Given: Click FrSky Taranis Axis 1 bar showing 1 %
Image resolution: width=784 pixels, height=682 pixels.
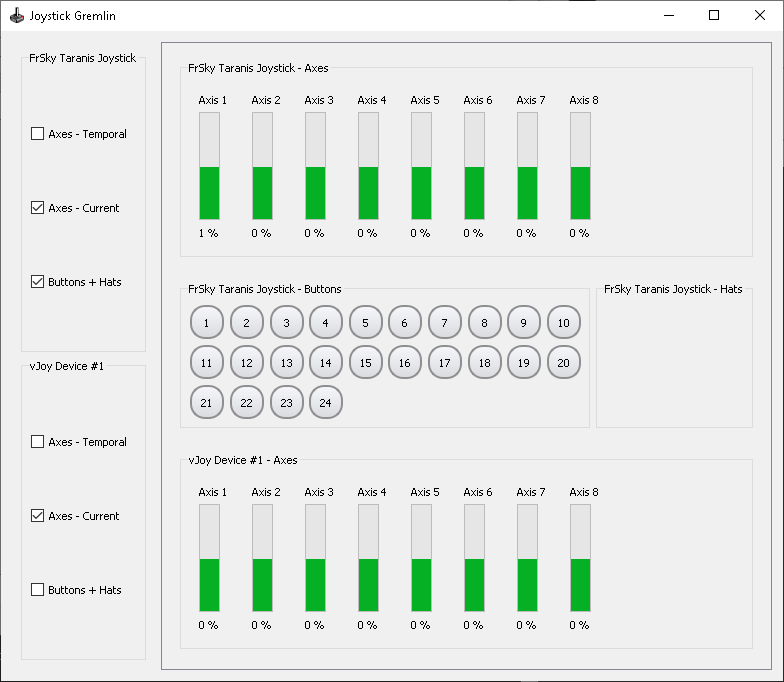Looking at the screenshot, I should pyautogui.click(x=210, y=166).
